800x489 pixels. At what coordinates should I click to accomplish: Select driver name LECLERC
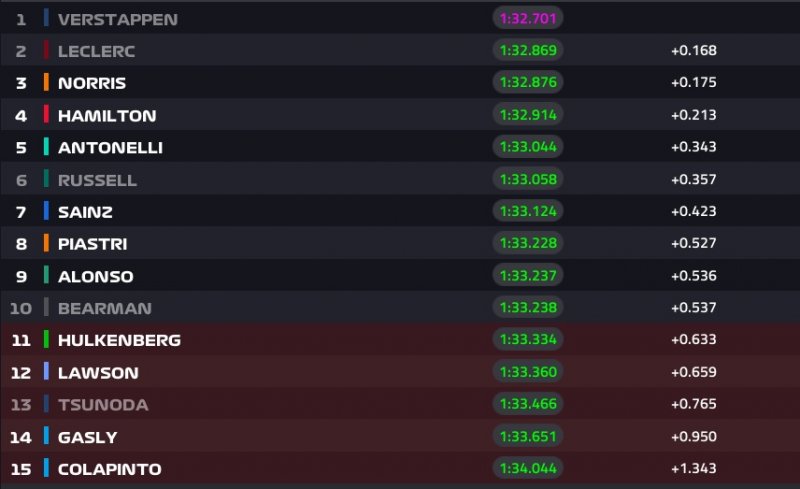click(96, 51)
